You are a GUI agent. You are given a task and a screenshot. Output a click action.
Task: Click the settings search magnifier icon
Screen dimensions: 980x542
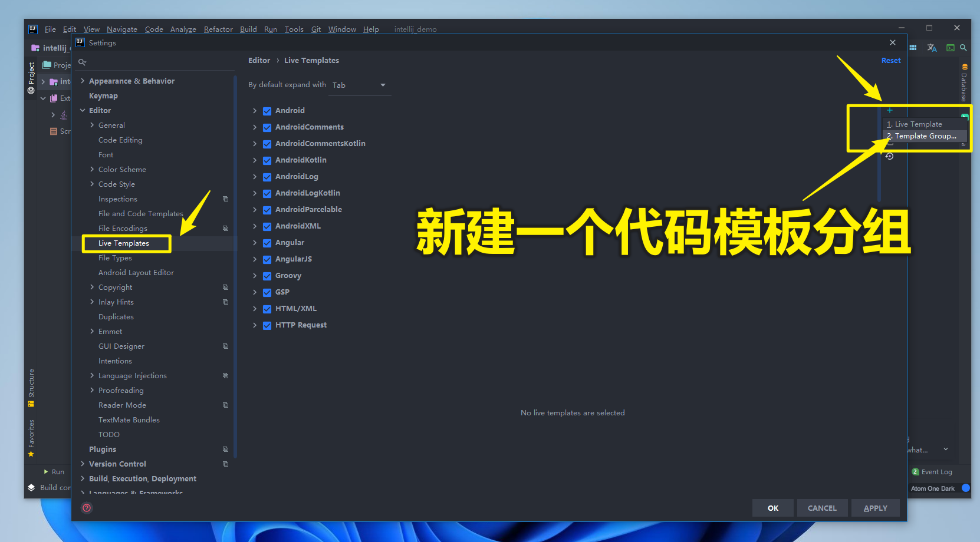[83, 62]
